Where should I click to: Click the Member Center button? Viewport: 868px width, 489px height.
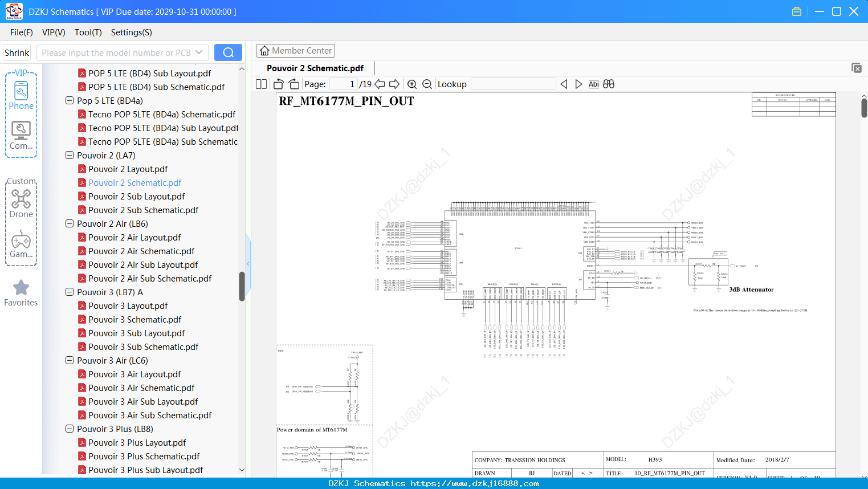[295, 51]
